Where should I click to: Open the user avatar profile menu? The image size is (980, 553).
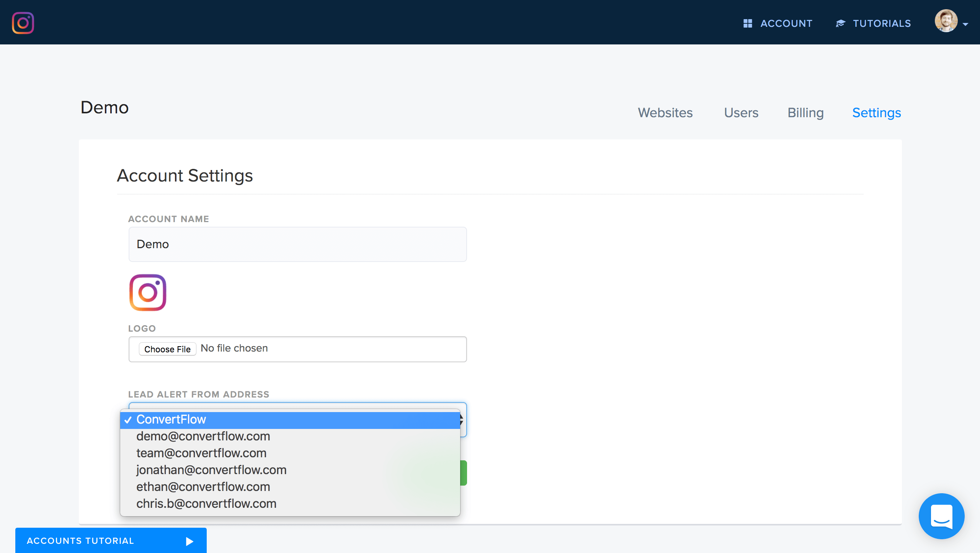click(946, 21)
